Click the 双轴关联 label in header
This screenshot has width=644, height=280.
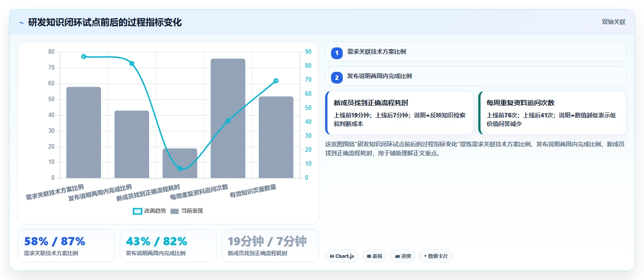pyautogui.click(x=614, y=22)
